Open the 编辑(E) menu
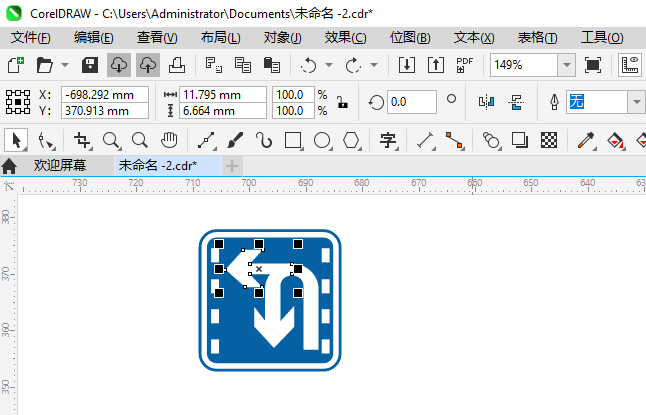 tap(94, 38)
